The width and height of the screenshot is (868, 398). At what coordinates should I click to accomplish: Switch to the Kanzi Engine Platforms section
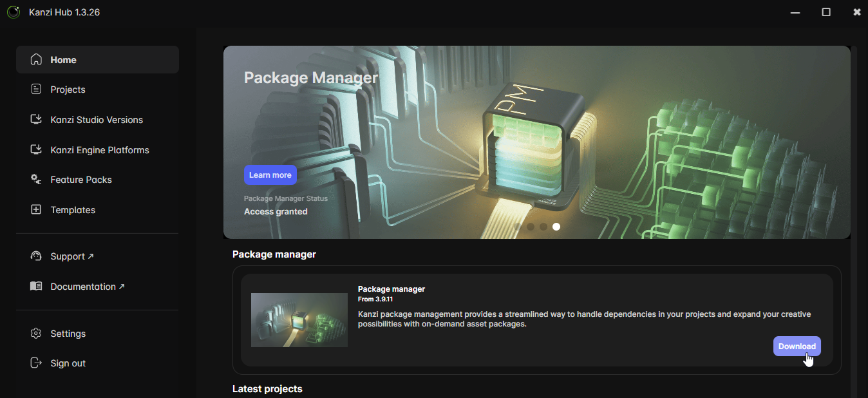pyautogui.click(x=101, y=149)
